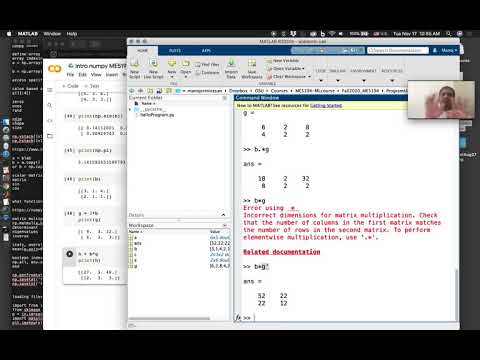The height and width of the screenshot is (360, 480).
Task: Click the fx function browser icon
Action: [238, 318]
